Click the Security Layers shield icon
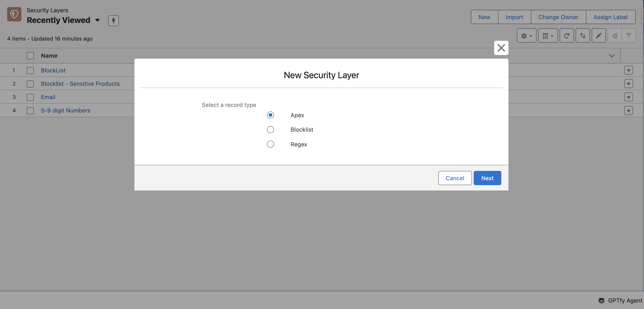Screen dimensions: 644x309 pos(14,14)
